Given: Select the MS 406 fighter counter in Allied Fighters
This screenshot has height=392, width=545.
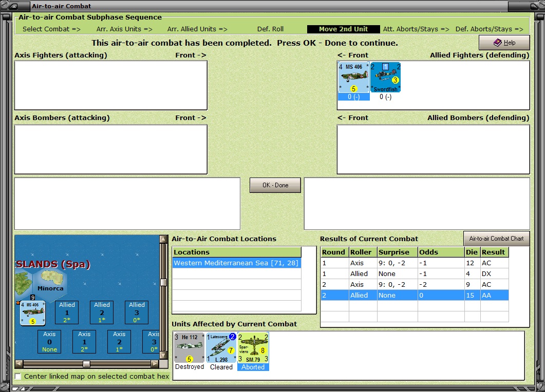Looking at the screenshot, I should tap(353, 77).
